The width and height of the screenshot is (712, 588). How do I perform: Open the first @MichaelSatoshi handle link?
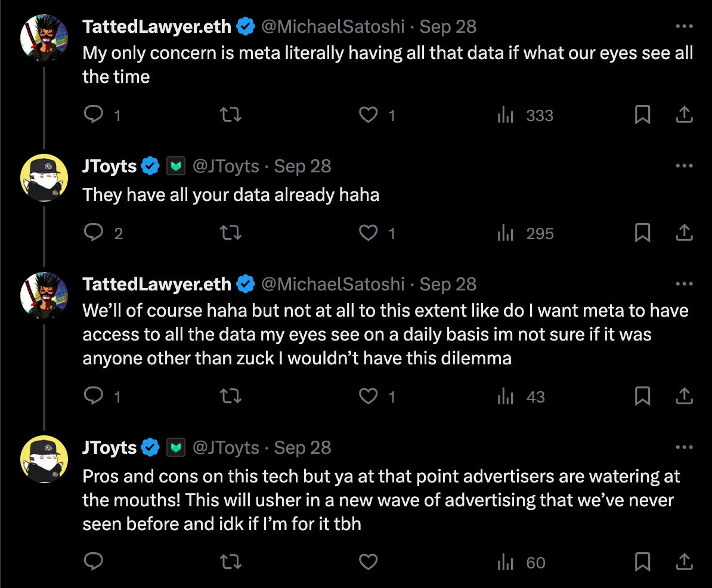pos(333,27)
